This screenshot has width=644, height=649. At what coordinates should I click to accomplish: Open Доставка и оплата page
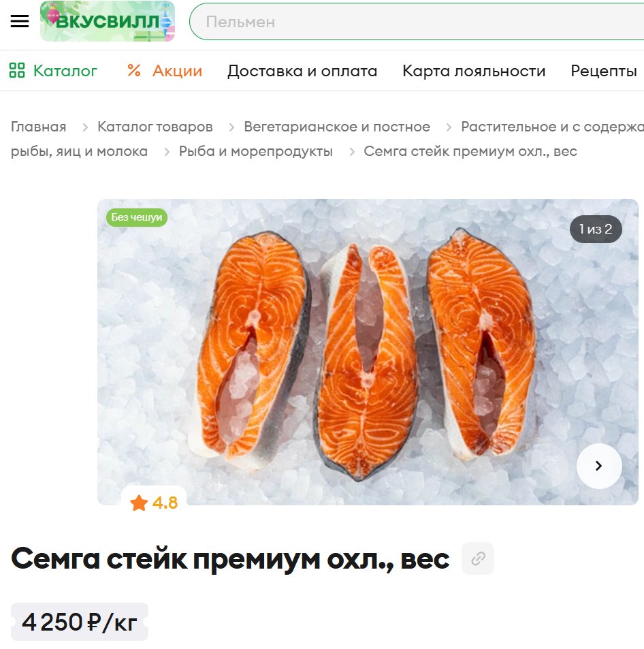[x=302, y=71]
